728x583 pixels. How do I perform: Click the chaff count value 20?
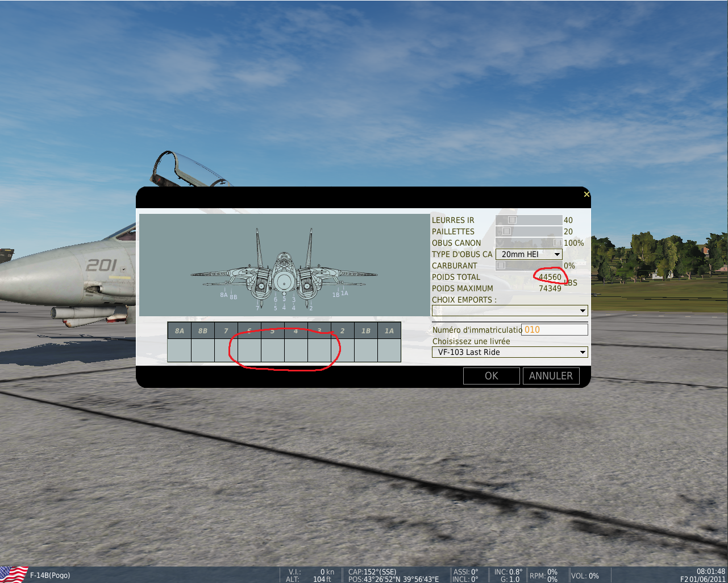click(x=568, y=231)
